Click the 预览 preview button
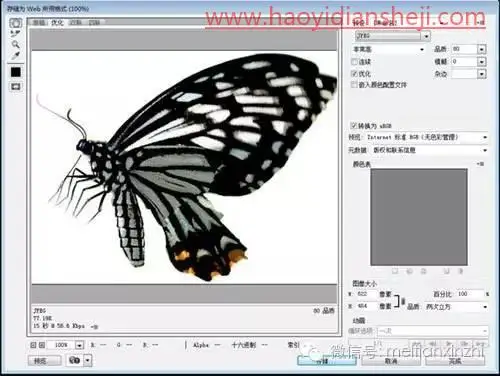Screen dimensions: 500x376 point(45,361)
